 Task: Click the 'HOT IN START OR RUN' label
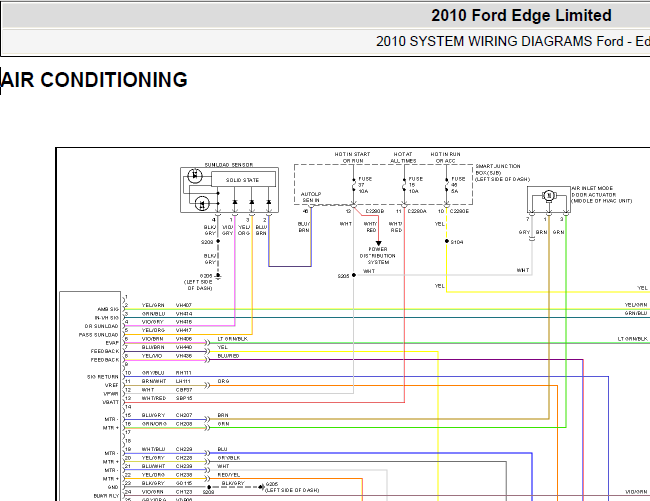[352, 157]
